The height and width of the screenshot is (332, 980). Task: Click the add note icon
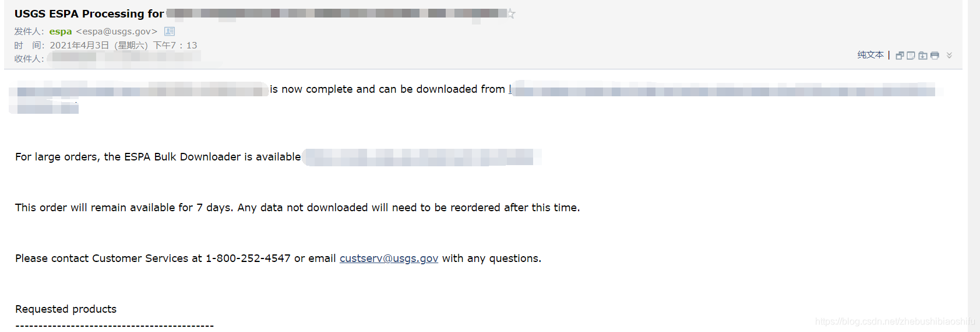(x=911, y=55)
